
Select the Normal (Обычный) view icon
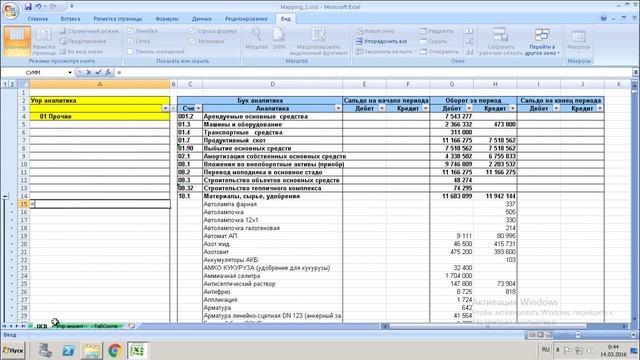(17, 41)
